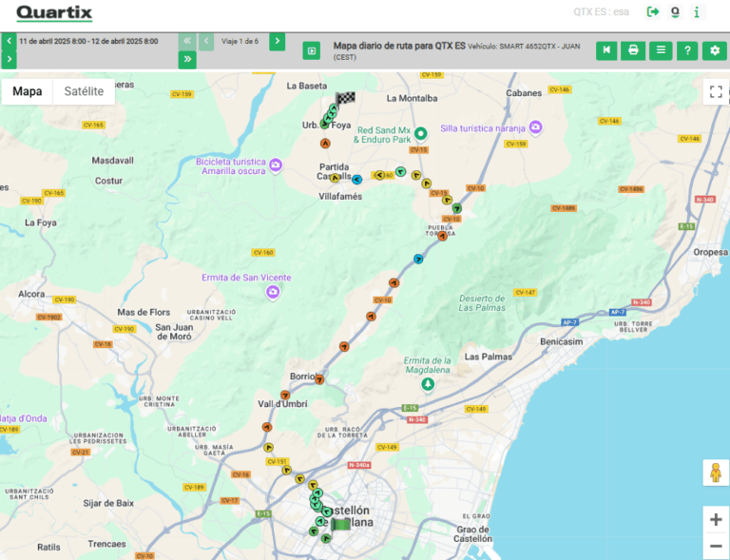Click the Alcora town label

point(31,294)
